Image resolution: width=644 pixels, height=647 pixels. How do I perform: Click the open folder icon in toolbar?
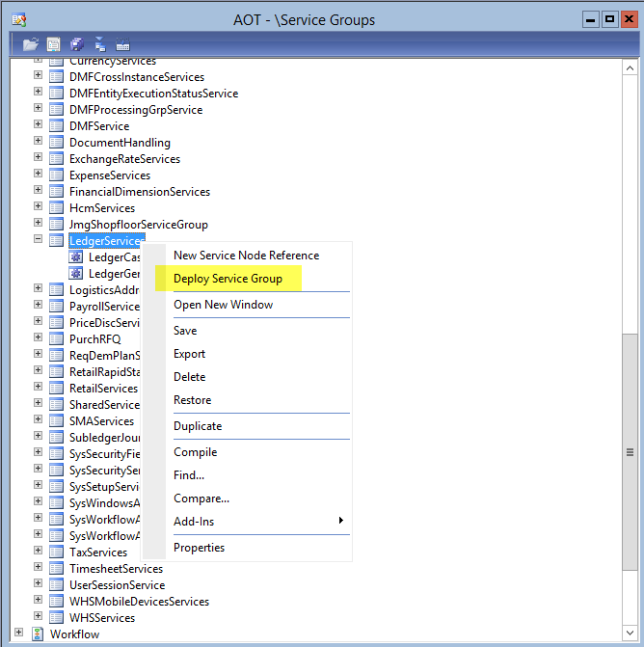coord(31,44)
